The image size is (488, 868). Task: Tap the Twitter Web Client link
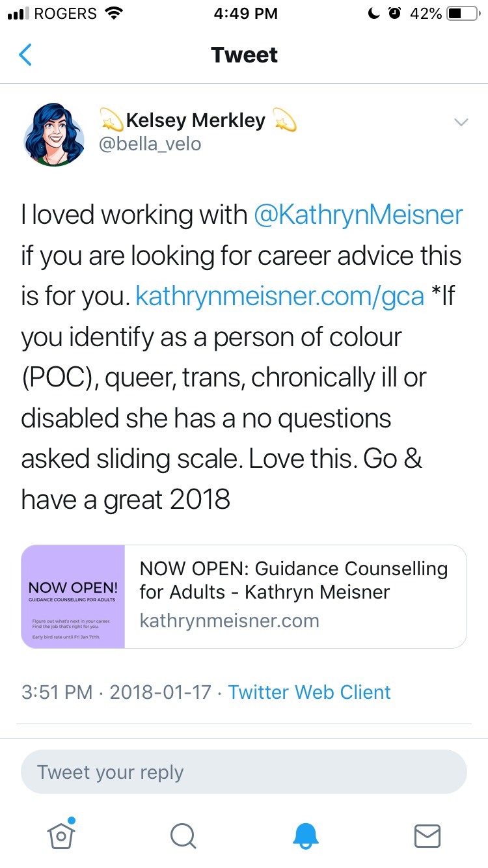click(x=309, y=692)
